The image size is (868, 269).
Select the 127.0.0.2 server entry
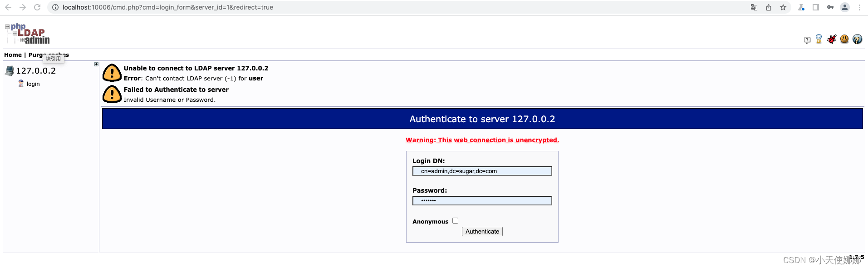(36, 71)
